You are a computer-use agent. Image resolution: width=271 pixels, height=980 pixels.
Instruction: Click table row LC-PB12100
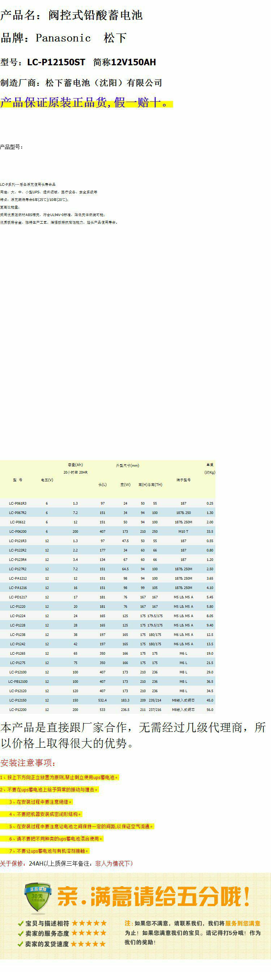tap(107, 681)
